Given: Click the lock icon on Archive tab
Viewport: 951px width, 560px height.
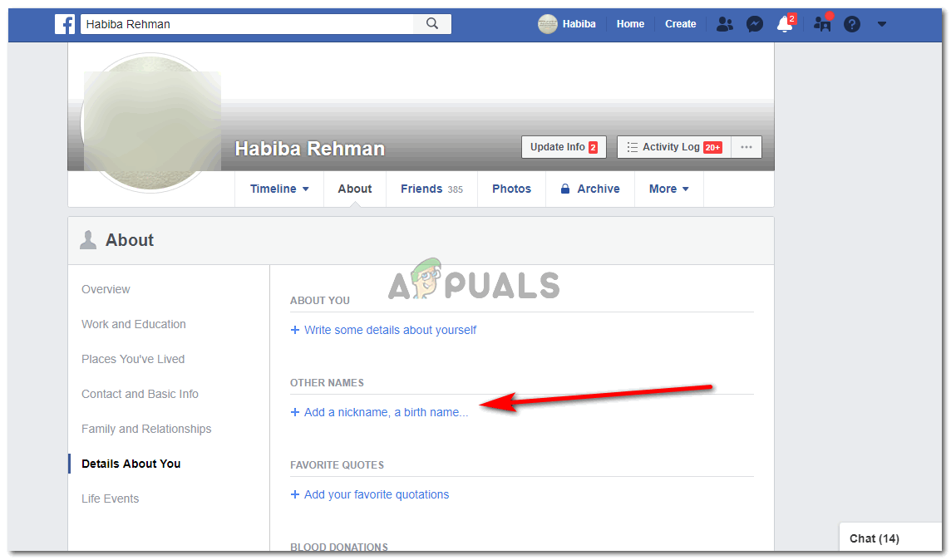Looking at the screenshot, I should click(x=564, y=189).
